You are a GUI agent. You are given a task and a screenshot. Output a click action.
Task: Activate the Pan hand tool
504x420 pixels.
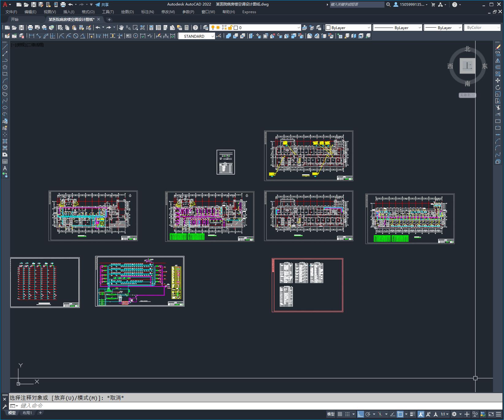[121, 28]
